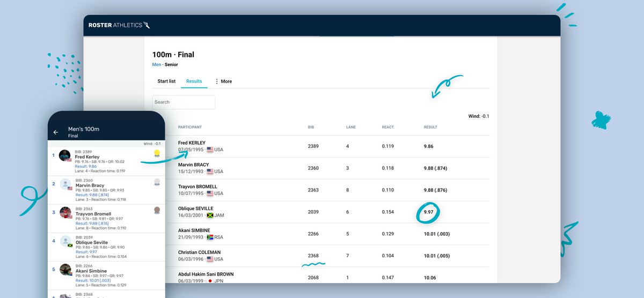The image size is (644, 298).
Task: Click bib number 2389 in table
Action: (313, 146)
